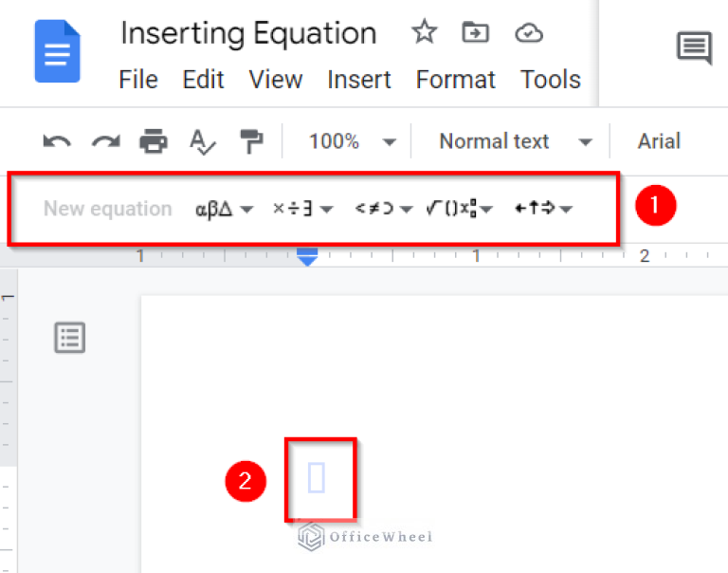The width and height of the screenshot is (728, 573).
Task: Click the New equation button
Action: point(108,209)
